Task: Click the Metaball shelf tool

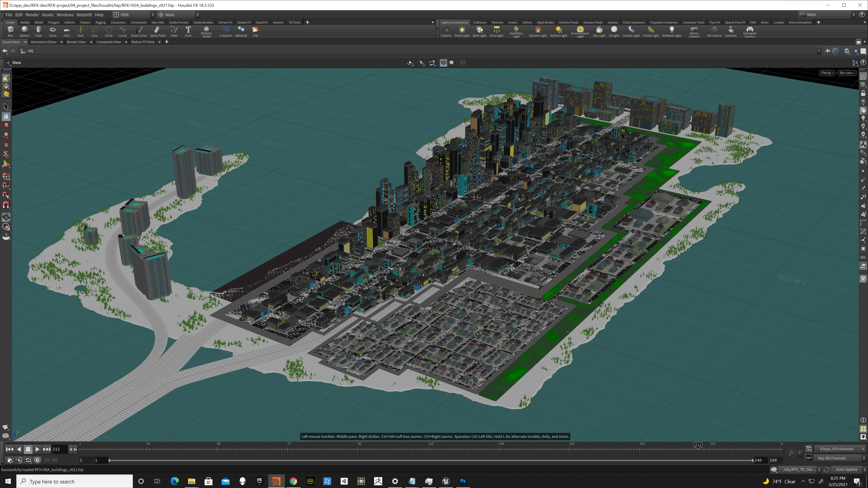Action: tap(241, 31)
